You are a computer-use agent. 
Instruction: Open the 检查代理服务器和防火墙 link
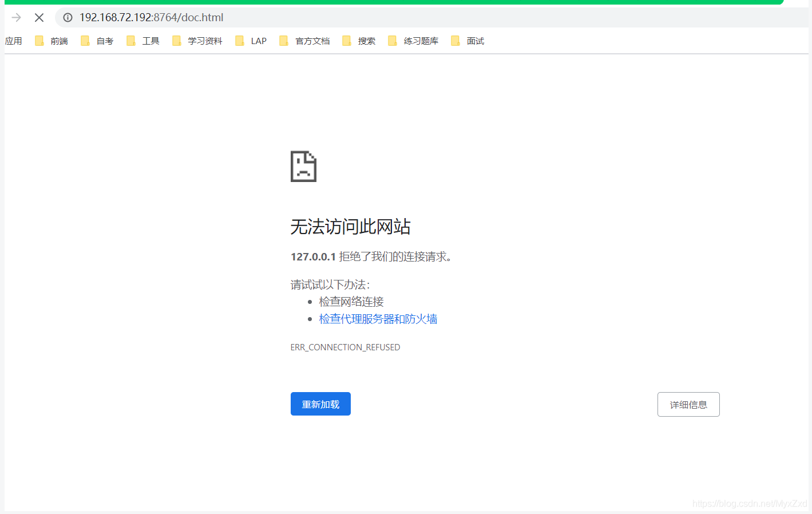[378, 319]
